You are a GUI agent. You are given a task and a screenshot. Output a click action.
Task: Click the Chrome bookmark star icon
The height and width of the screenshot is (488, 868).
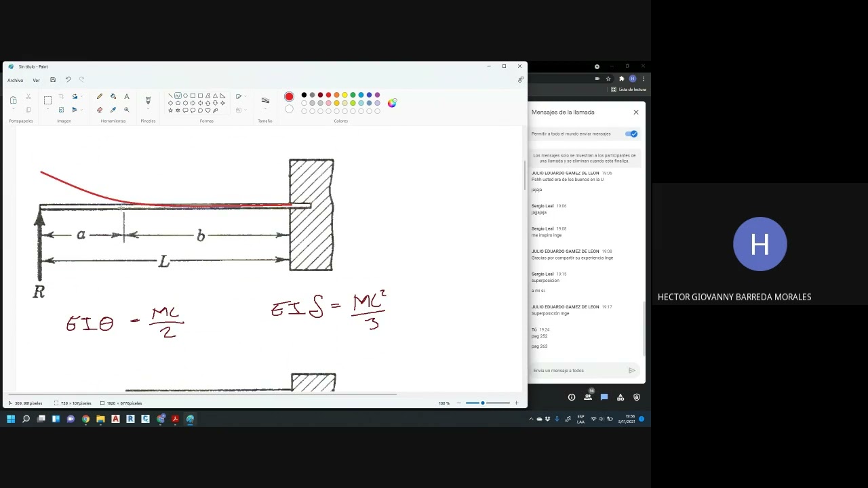(x=608, y=79)
